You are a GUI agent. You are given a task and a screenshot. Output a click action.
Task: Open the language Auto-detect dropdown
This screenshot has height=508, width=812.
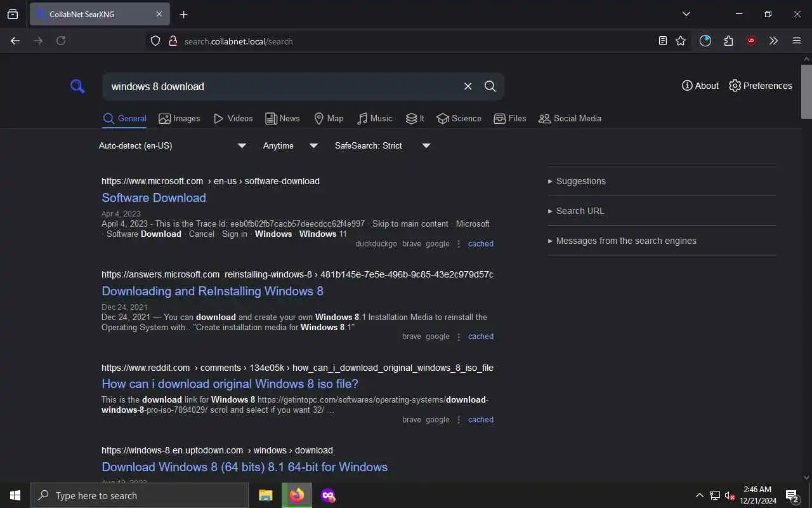[173, 145]
